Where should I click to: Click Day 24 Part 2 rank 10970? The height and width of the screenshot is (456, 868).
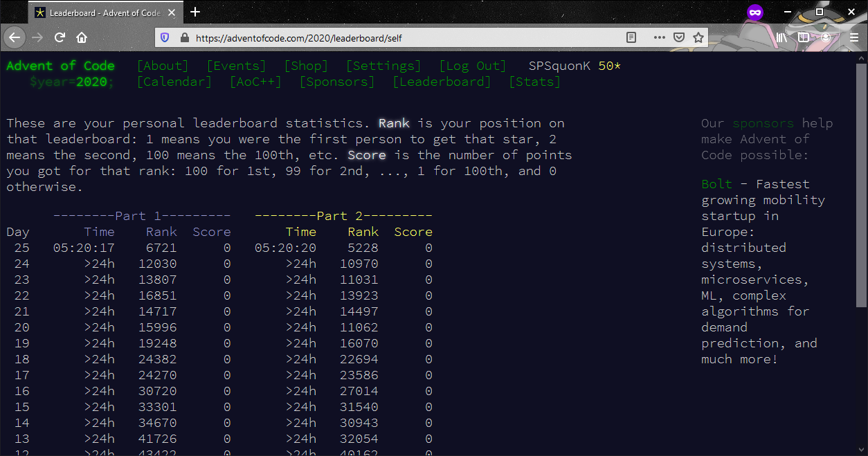point(359,264)
